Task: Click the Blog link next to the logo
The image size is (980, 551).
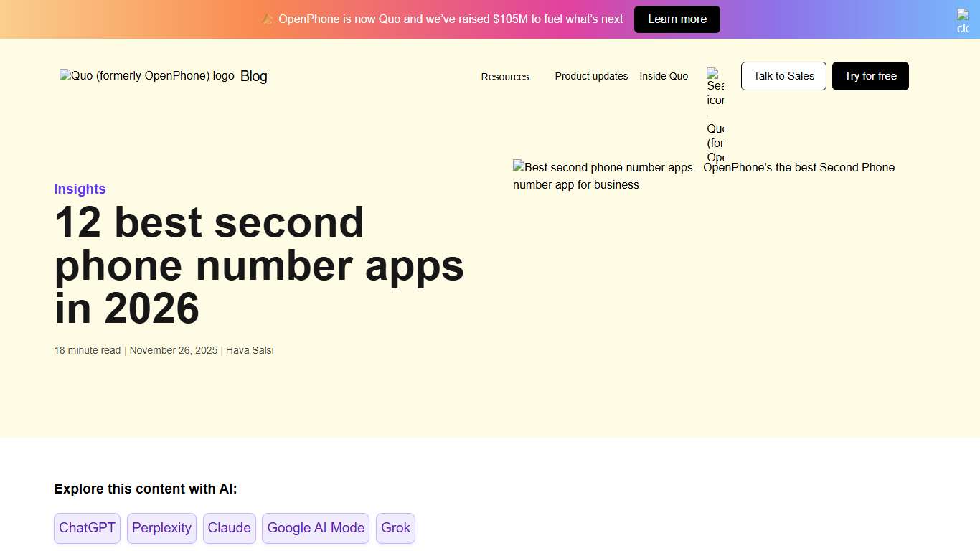Action: pyautogui.click(x=253, y=76)
